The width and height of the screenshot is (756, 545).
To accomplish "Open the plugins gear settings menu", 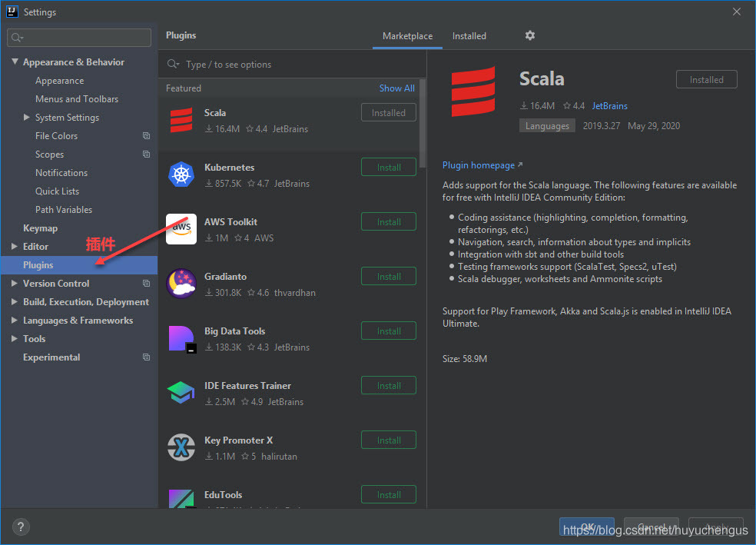I will coord(530,35).
